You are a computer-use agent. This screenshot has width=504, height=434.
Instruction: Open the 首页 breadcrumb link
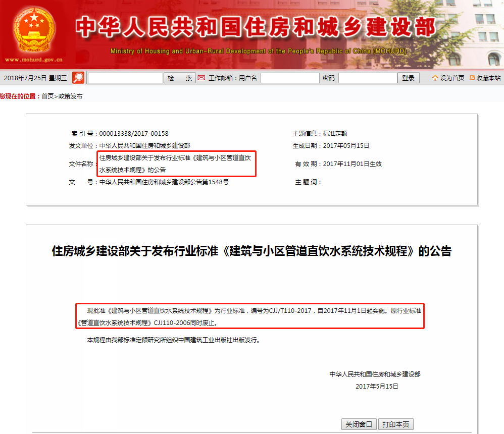47,96
